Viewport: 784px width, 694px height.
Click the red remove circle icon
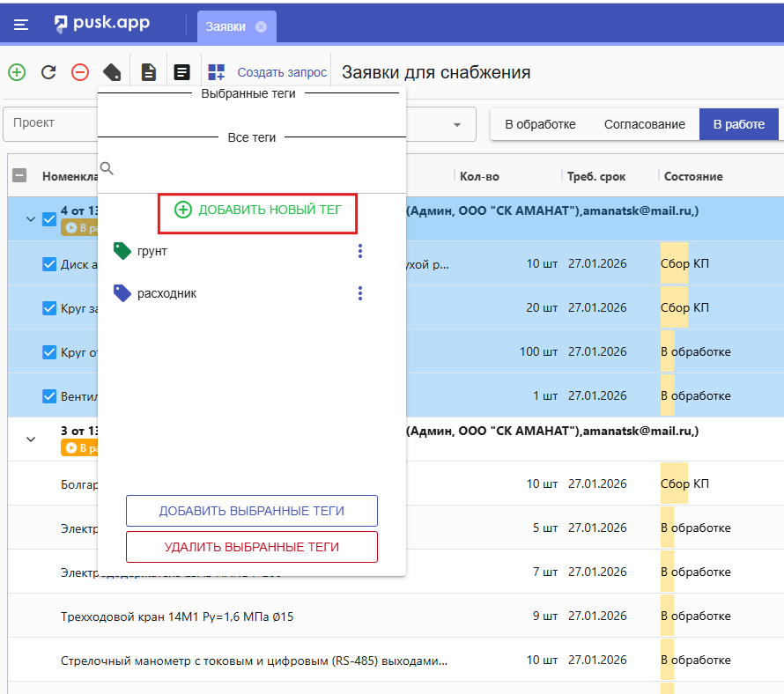[80, 72]
